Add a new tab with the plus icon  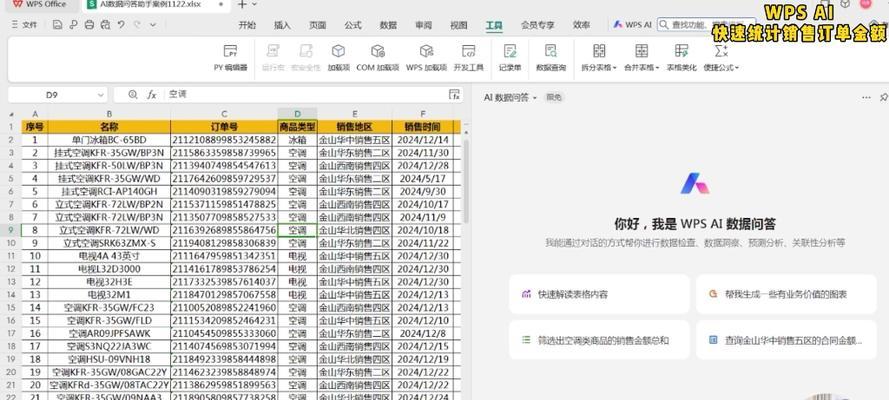(x=242, y=5)
